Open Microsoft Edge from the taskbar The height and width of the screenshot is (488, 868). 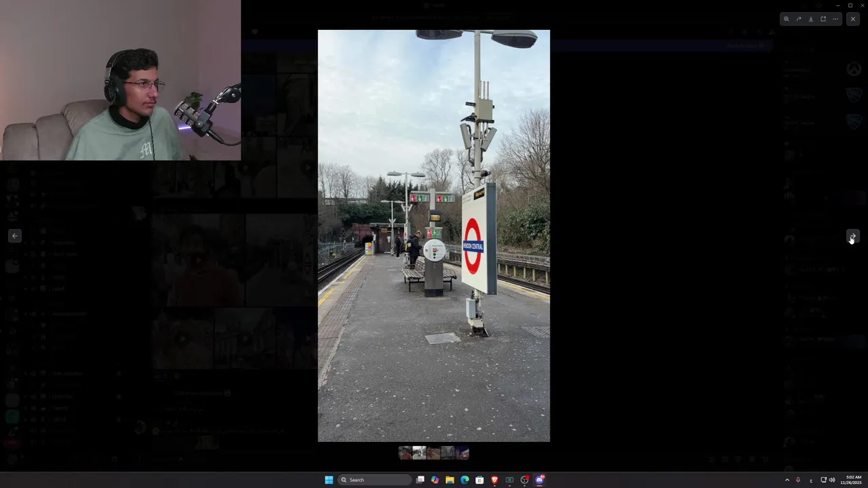[x=465, y=480]
